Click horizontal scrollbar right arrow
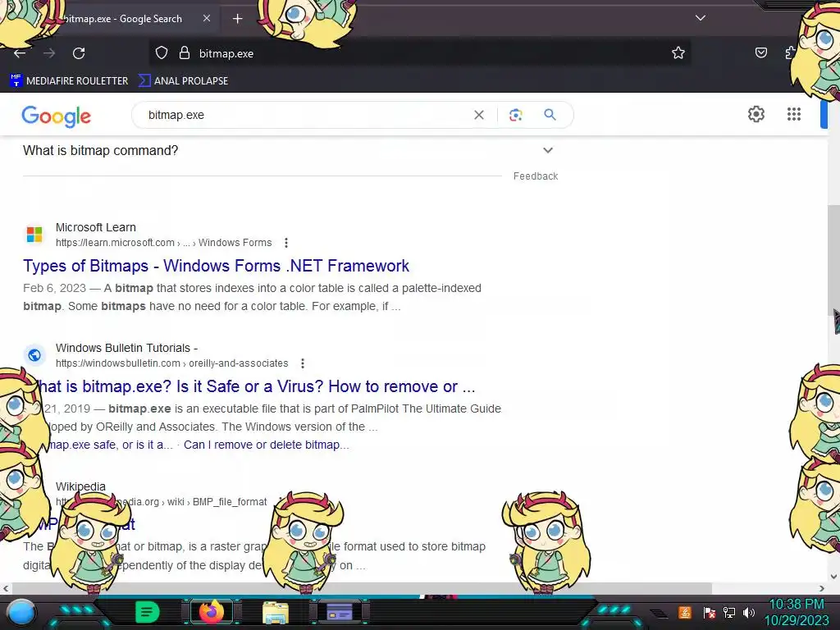Screen dimensions: 840x630 pos(822,588)
